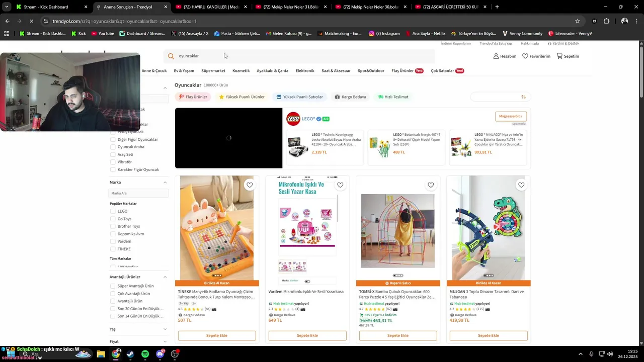Open Spotify from the taskbar

click(x=145, y=354)
